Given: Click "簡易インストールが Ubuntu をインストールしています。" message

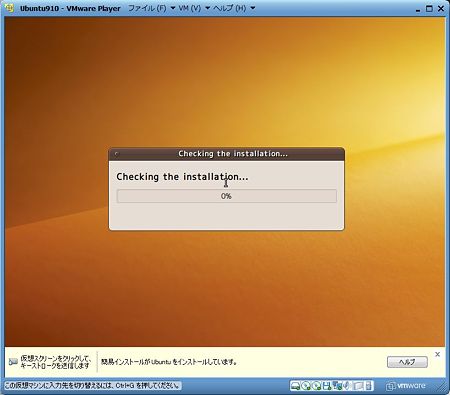Looking at the screenshot, I should 169,362.
